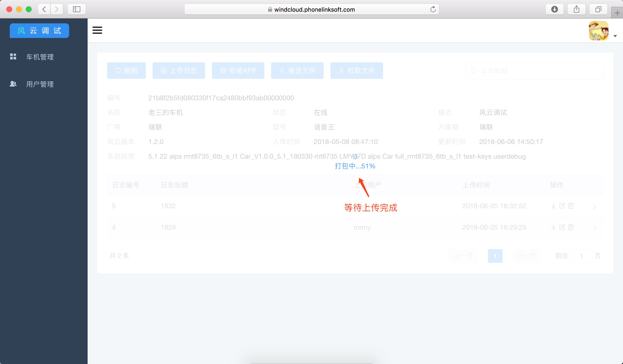Image resolution: width=623 pixels, height=364 pixels.
Task: Go to next page 下一页
Action: coord(527,256)
